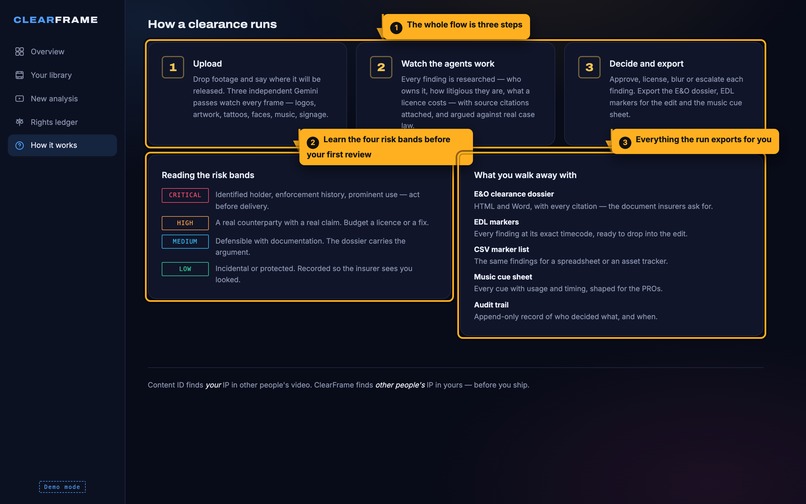Click 'Approve, license, blur or escalate' description
Image resolution: width=806 pixels, height=504 pixels.
[x=676, y=97]
